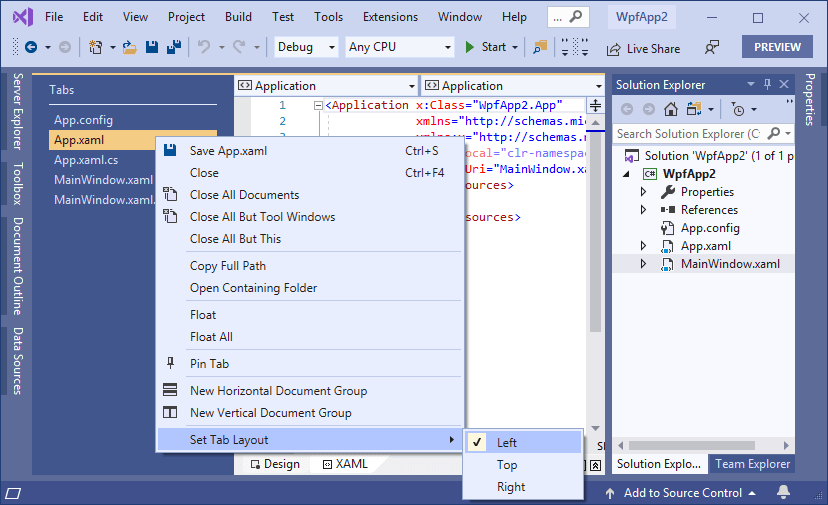Click the code editor vertical scrollbar
Image resolution: width=828 pixels, height=505 pixels.
[595, 250]
